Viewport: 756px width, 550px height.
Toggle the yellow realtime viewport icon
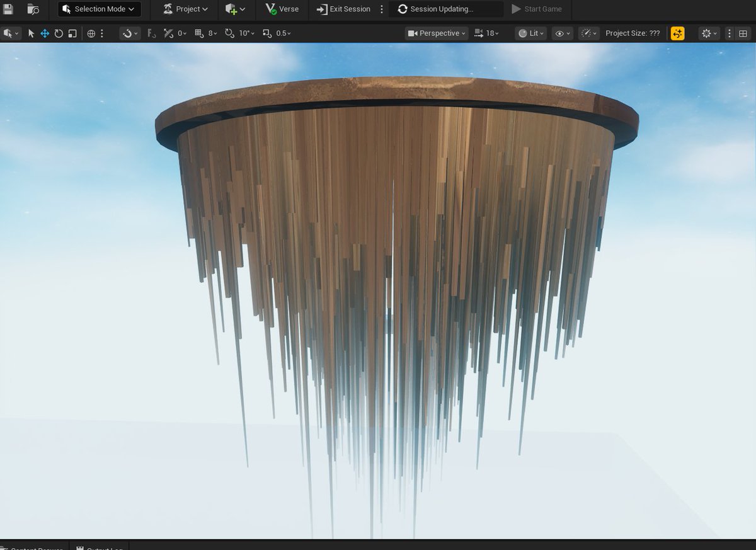point(678,33)
